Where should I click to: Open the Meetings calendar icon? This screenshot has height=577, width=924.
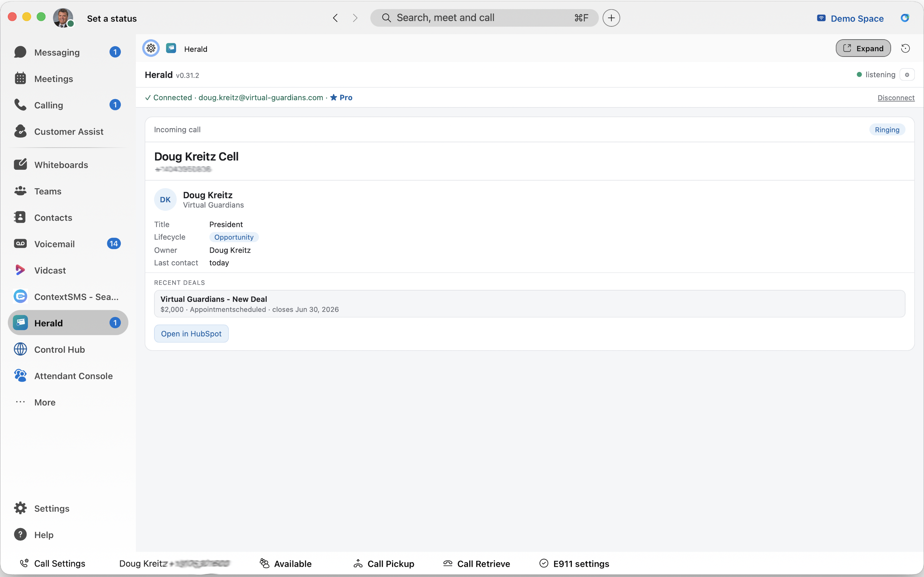pos(20,79)
